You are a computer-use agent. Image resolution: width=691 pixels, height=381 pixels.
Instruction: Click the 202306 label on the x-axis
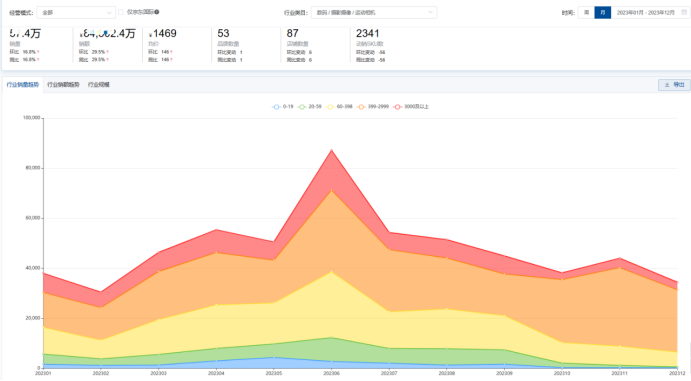(331, 373)
